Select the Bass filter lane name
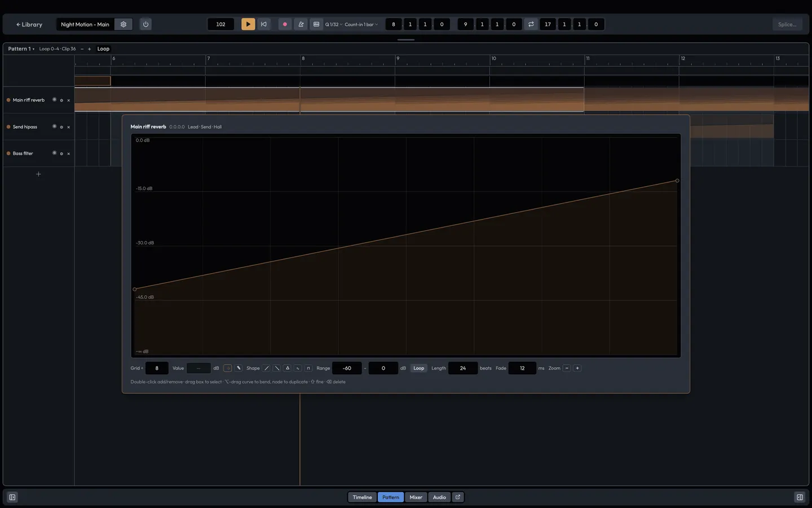The image size is (812, 508). pyautogui.click(x=23, y=153)
